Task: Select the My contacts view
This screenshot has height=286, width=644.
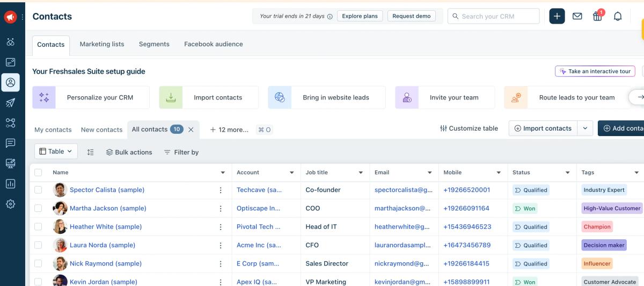Action: coord(53,130)
